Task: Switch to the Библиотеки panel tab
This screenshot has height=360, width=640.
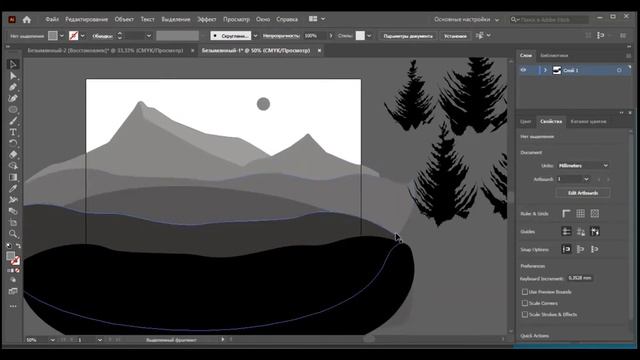Action: tap(554, 56)
